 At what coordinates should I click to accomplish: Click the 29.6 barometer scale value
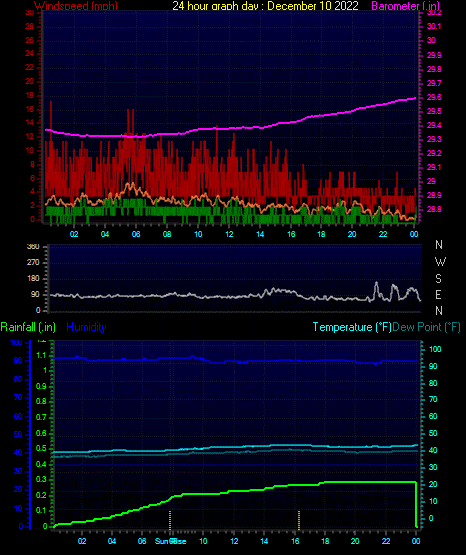coord(434,97)
